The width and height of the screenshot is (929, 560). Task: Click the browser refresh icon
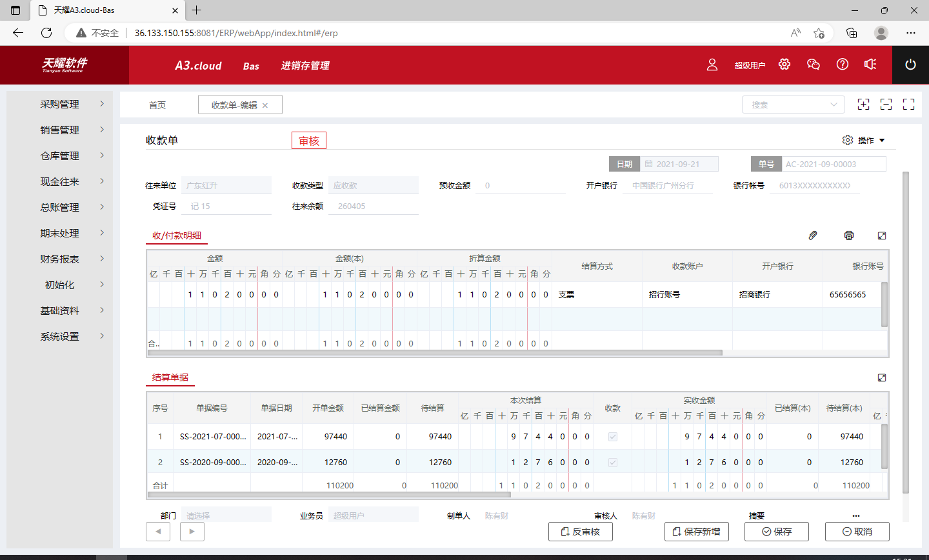46,33
